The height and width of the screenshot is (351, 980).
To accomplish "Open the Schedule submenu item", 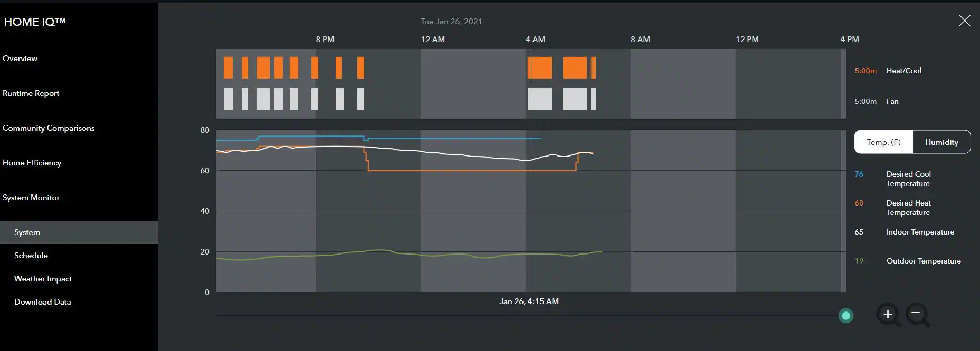I will [31, 256].
